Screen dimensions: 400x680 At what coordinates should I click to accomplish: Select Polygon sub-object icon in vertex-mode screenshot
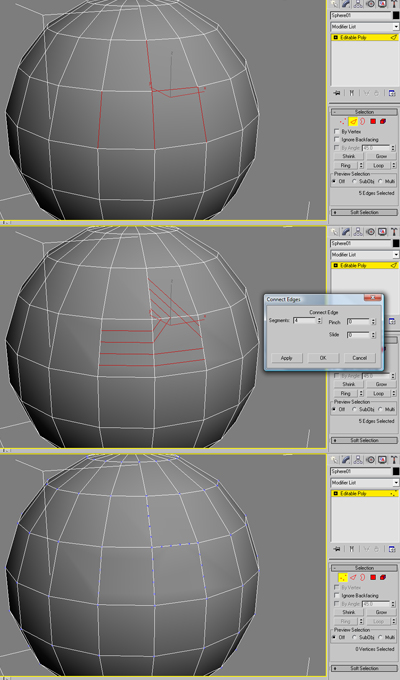[373, 578]
